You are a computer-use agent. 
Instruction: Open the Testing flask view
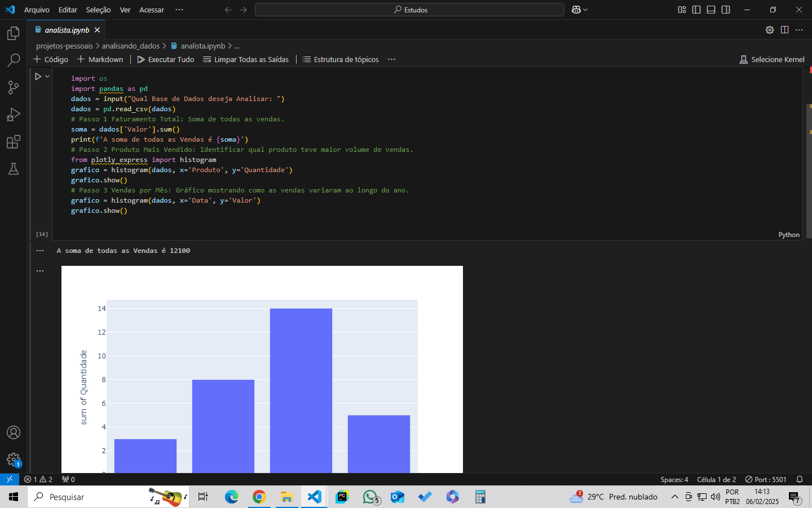click(x=14, y=169)
